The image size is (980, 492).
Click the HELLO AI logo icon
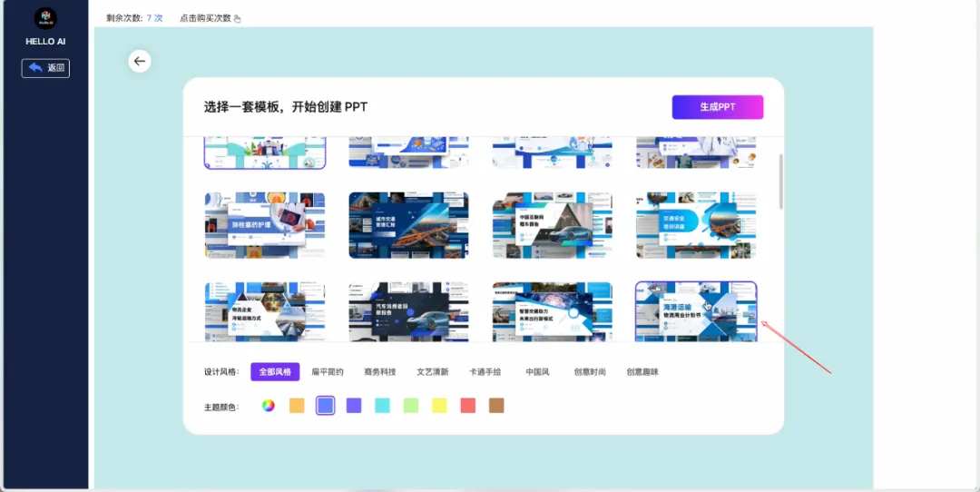point(45,19)
